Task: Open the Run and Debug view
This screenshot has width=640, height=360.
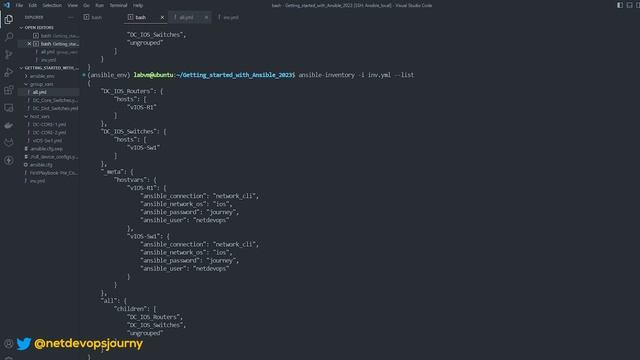Action: 9,73
